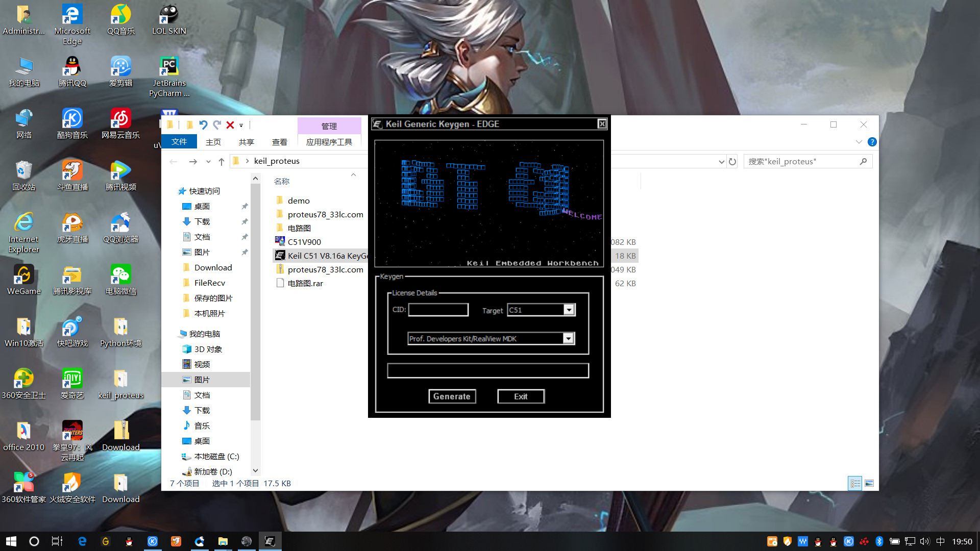
Task: Switch to details view layout toggle
Action: click(x=855, y=483)
